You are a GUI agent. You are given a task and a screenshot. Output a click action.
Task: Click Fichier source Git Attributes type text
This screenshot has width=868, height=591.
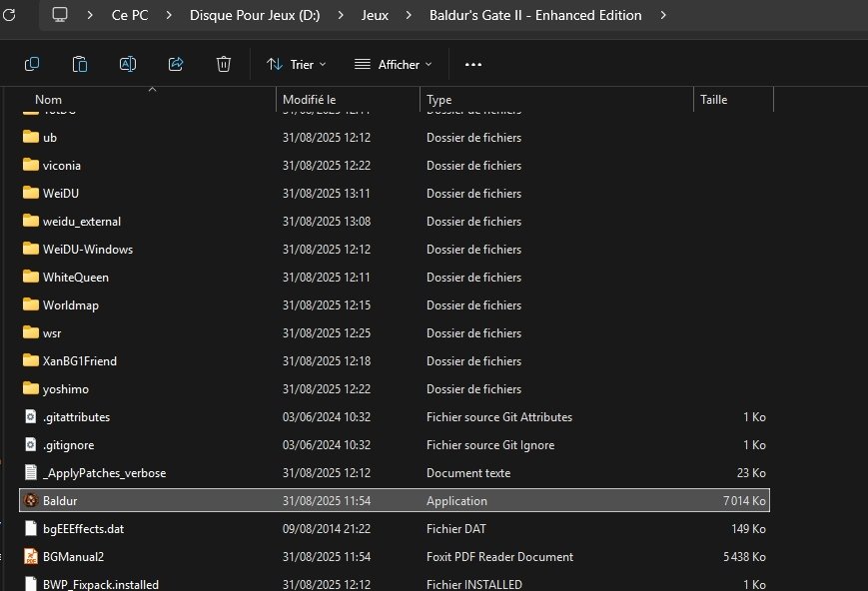(498, 417)
